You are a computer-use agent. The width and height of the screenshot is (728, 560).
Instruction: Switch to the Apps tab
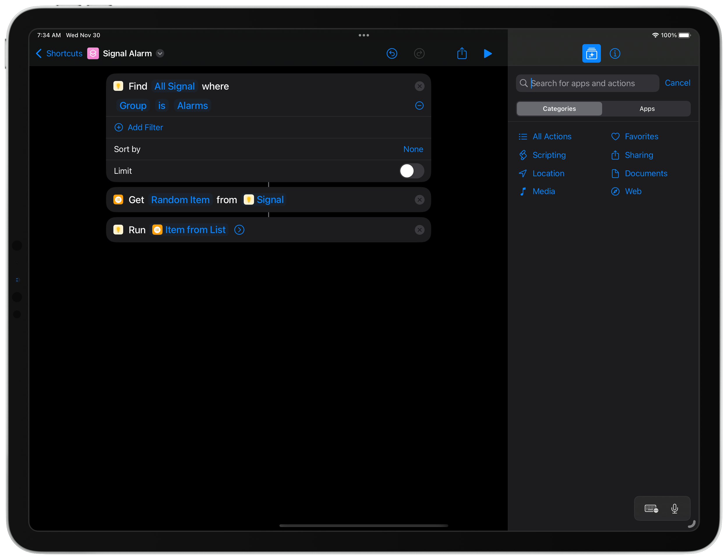[x=647, y=109]
